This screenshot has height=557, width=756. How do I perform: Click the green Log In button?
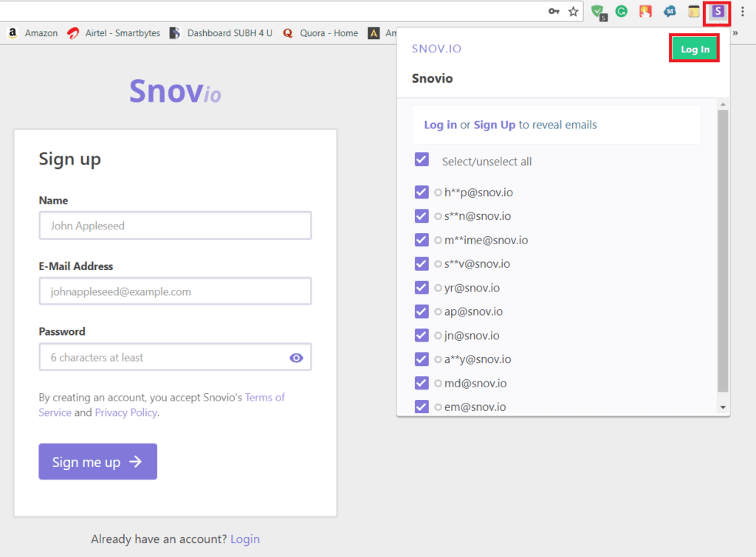point(694,49)
